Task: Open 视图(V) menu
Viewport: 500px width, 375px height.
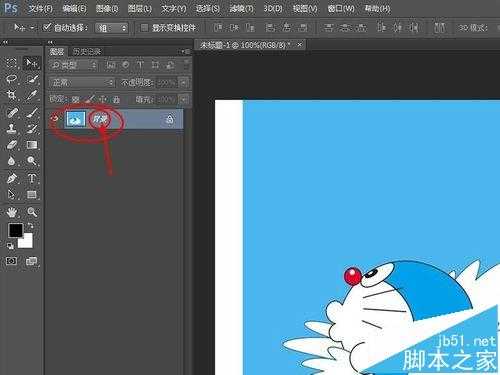Action: [305, 8]
